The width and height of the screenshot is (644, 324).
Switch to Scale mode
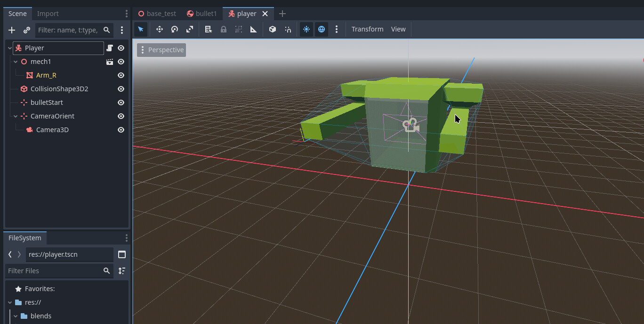coord(189,29)
